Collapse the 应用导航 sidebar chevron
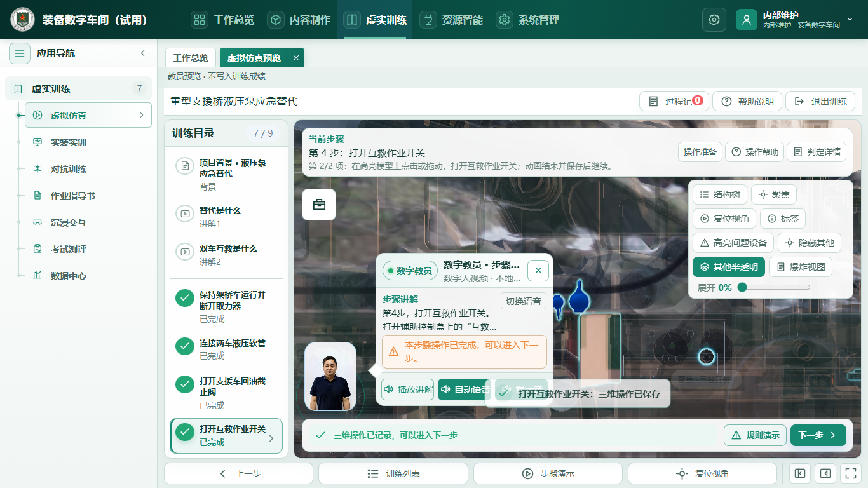The image size is (868, 488). (143, 53)
